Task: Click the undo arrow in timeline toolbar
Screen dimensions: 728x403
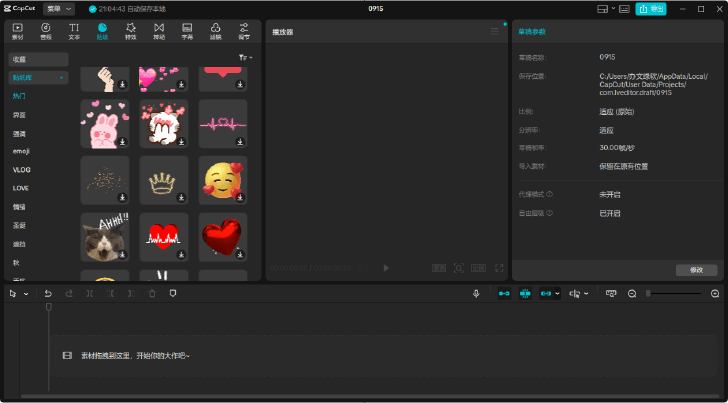Action: click(x=48, y=293)
